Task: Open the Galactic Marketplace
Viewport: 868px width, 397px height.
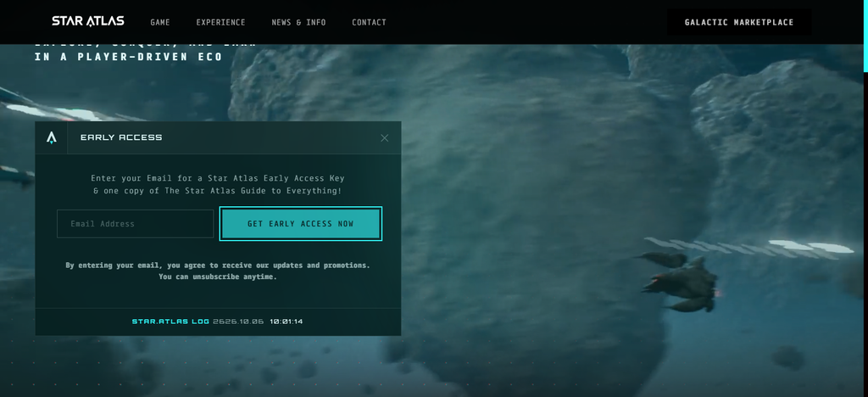Action: coord(739,23)
